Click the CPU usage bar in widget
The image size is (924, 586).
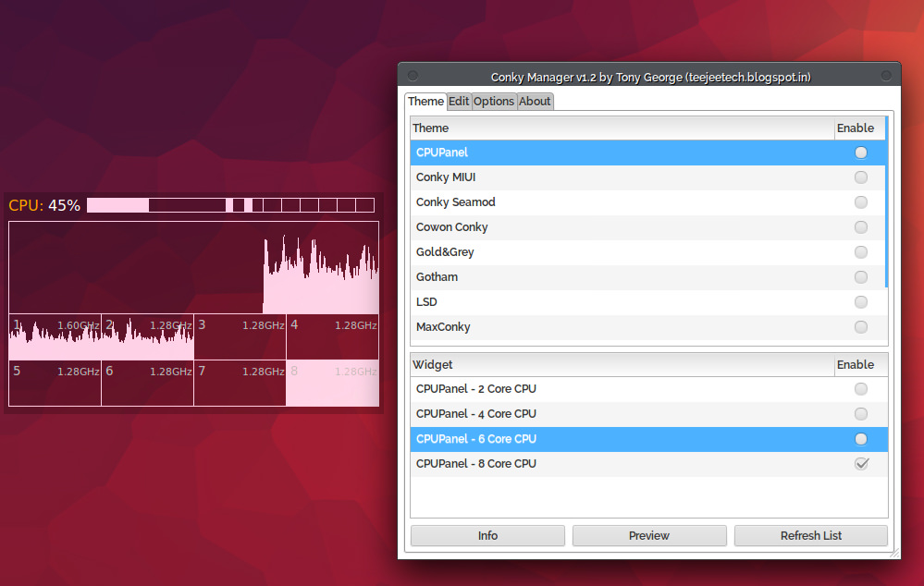click(230, 205)
